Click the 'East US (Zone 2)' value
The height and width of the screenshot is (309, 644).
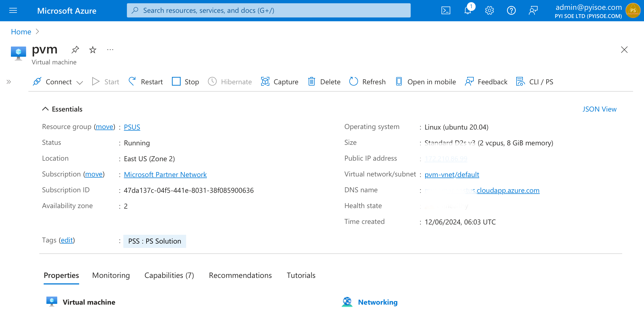point(149,159)
